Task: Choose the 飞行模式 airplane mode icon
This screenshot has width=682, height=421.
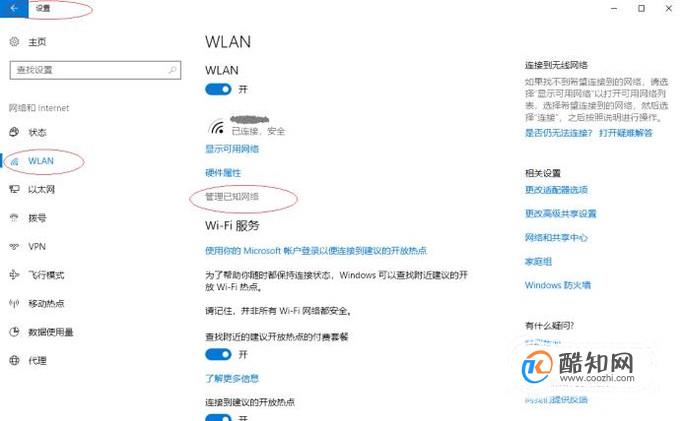Action: pyautogui.click(x=14, y=274)
